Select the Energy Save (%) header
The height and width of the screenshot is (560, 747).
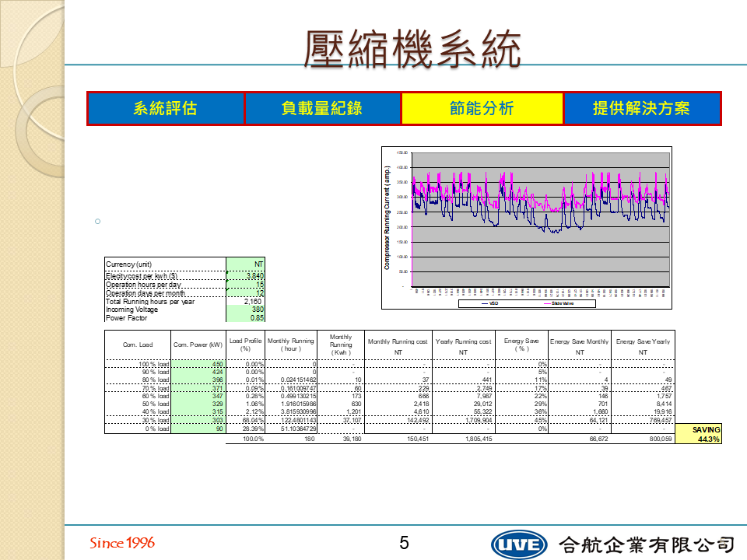521,345
